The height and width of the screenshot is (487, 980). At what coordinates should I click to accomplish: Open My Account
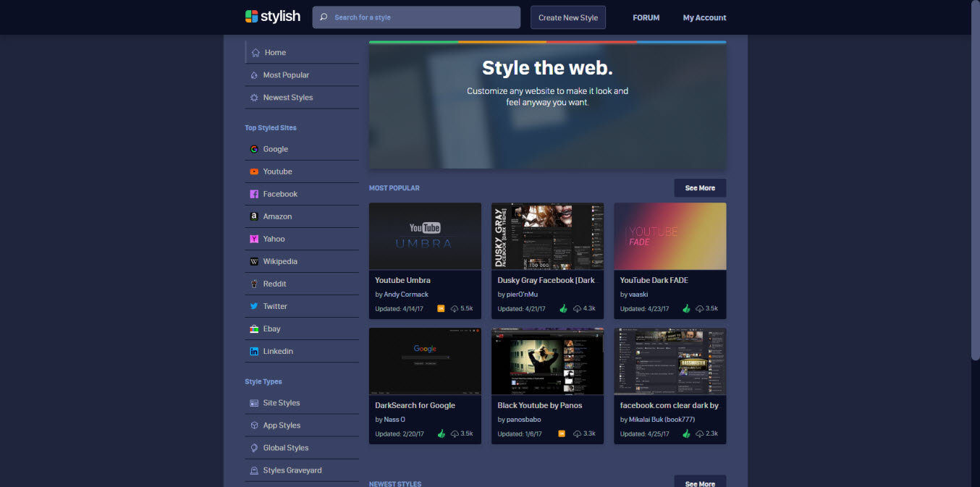[x=705, y=17]
